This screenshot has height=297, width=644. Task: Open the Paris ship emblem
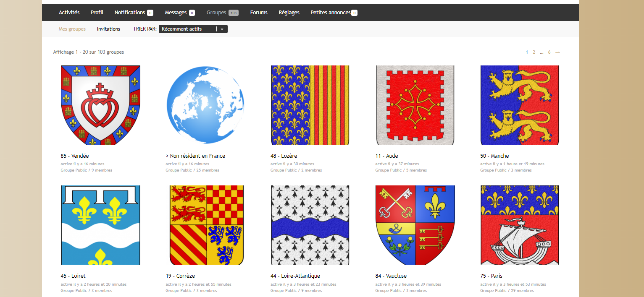tap(520, 225)
